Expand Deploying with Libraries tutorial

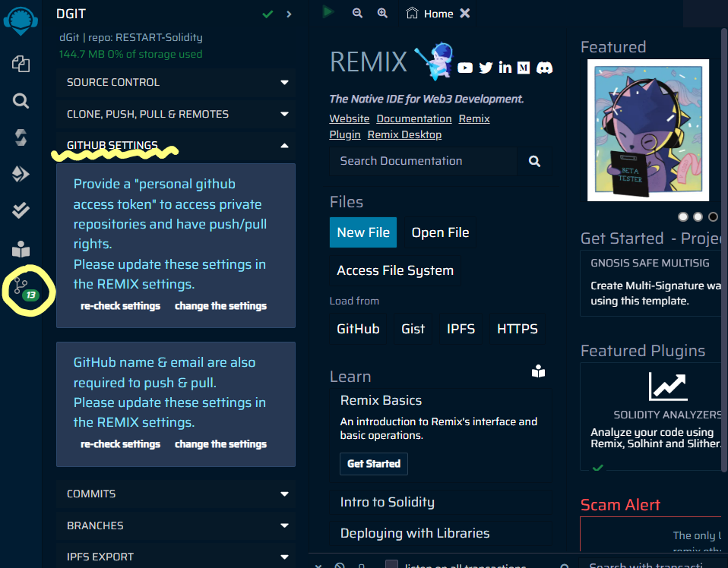[x=441, y=533]
